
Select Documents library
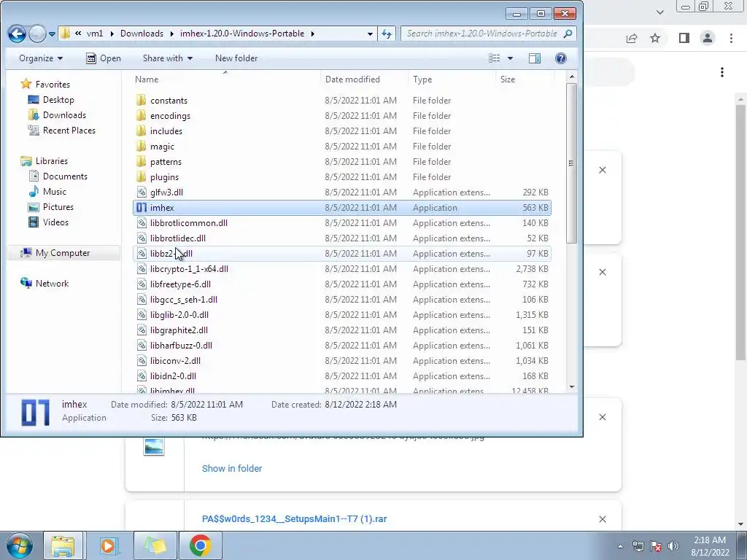[65, 176]
